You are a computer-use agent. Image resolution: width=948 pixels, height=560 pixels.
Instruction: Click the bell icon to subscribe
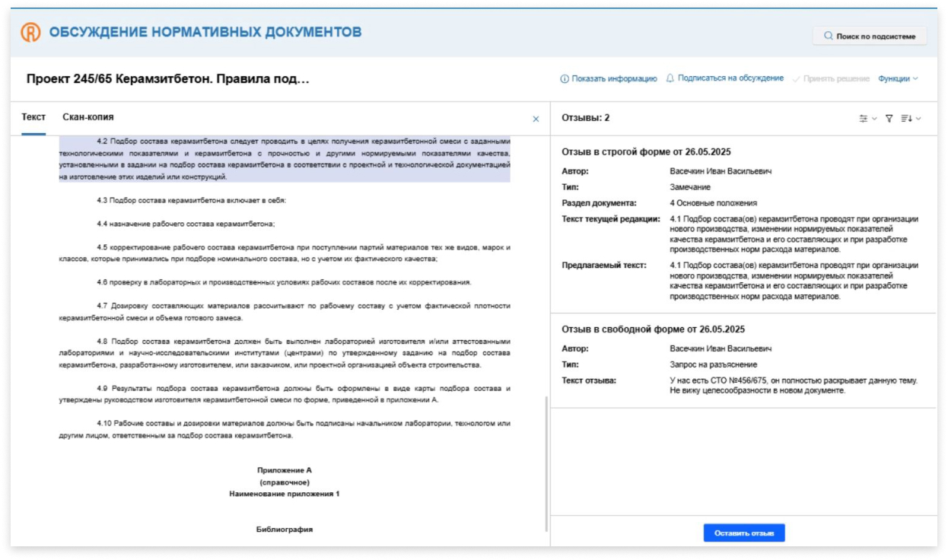[670, 78]
